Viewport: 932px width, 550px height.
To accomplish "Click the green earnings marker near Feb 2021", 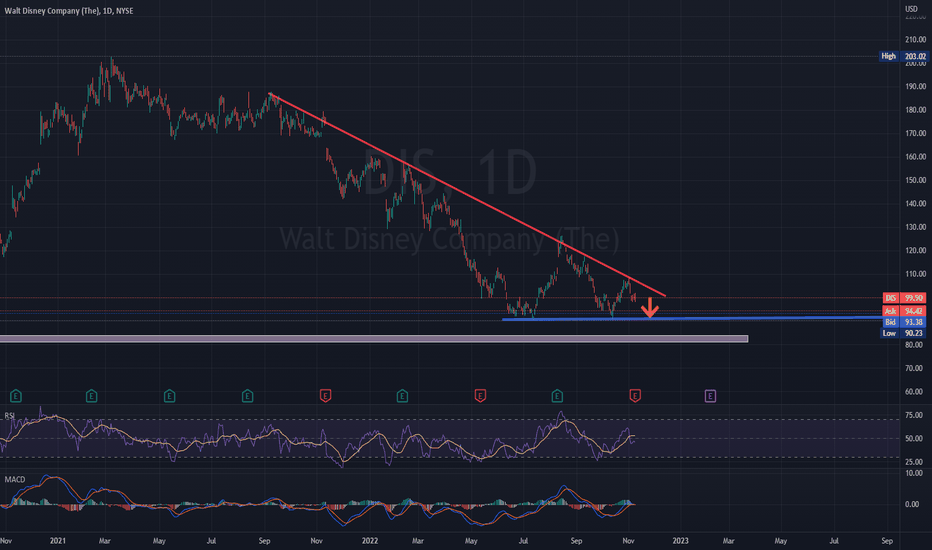I will 91,395.
